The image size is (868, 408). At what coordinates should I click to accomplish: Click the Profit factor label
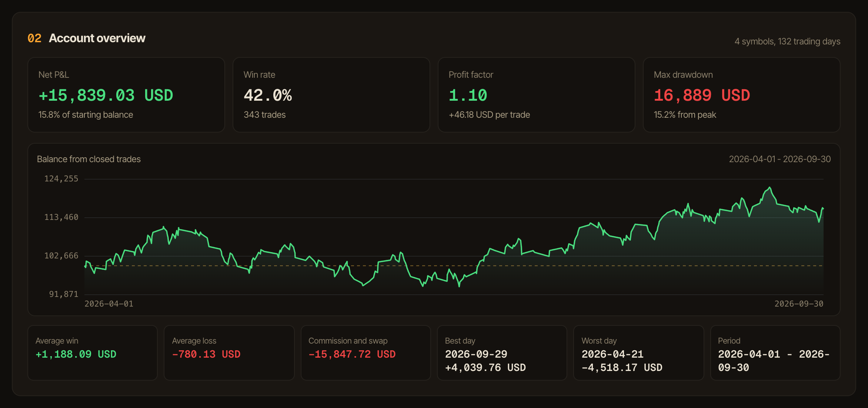[471, 75]
